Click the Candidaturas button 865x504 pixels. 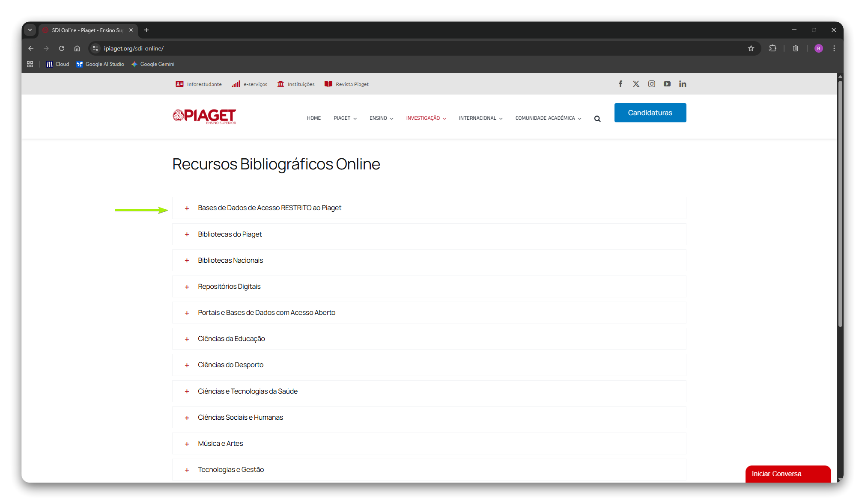tap(650, 113)
